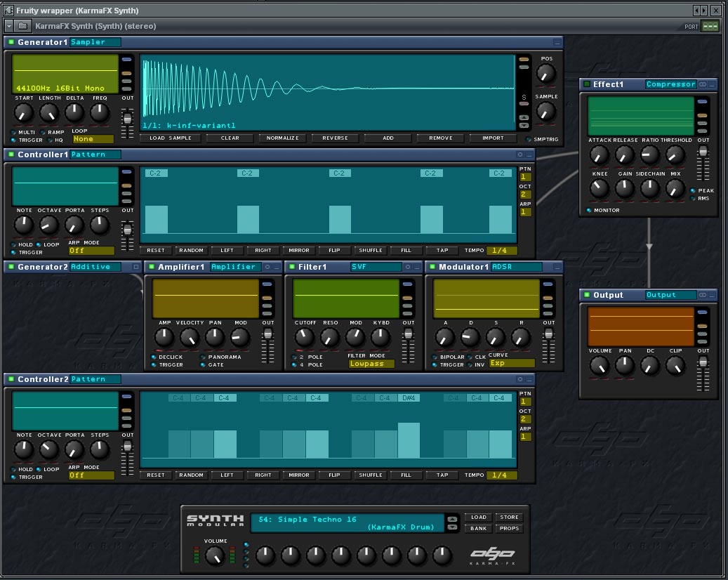Enable SMPTRIG on the sampler
The width and height of the screenshot is (728, 580).
529,139
